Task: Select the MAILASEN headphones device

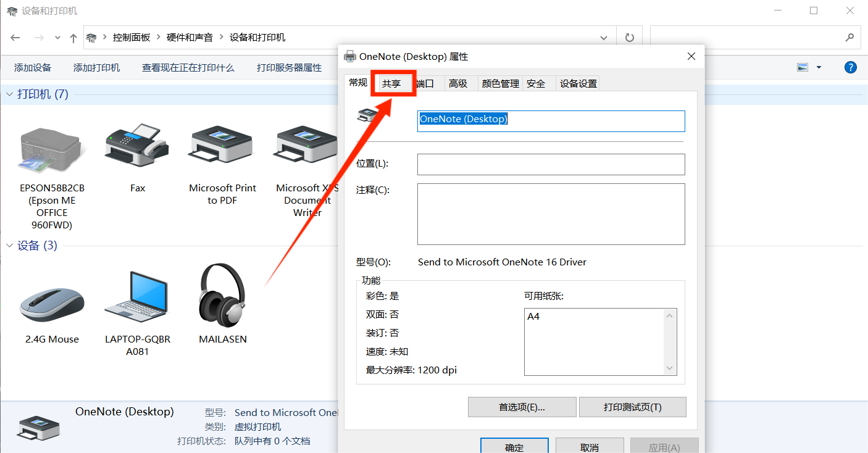Action: tap(222, 296)
